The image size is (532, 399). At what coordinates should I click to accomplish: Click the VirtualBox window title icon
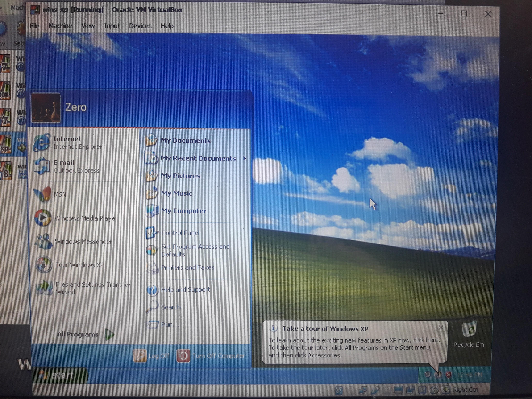(x=35, y=10)
